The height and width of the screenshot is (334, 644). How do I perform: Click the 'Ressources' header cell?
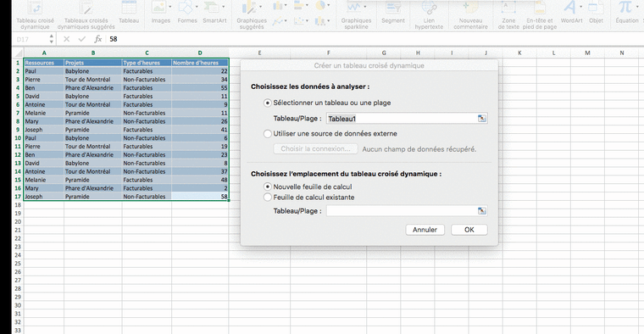44,63
